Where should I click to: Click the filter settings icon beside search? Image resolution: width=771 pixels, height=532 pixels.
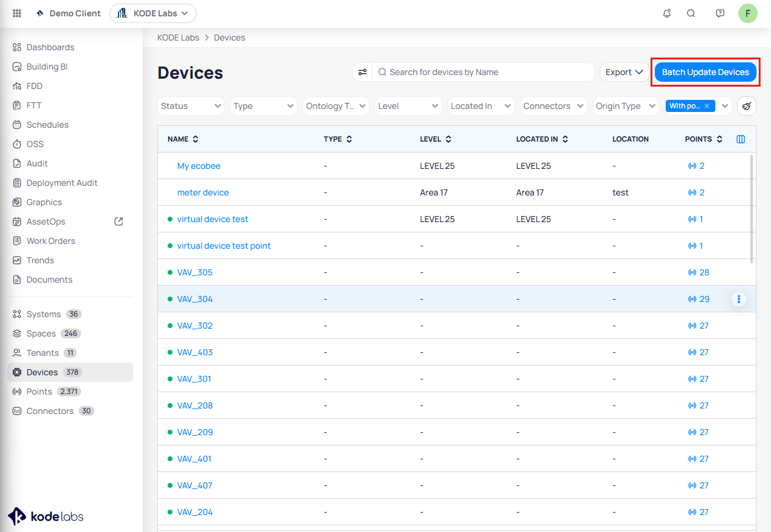(363, 72)
